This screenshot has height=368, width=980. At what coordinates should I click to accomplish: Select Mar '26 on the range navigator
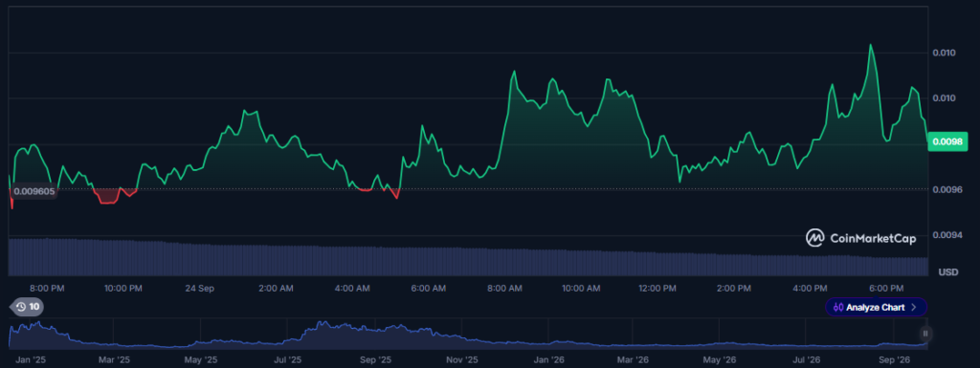coord(634,360)
